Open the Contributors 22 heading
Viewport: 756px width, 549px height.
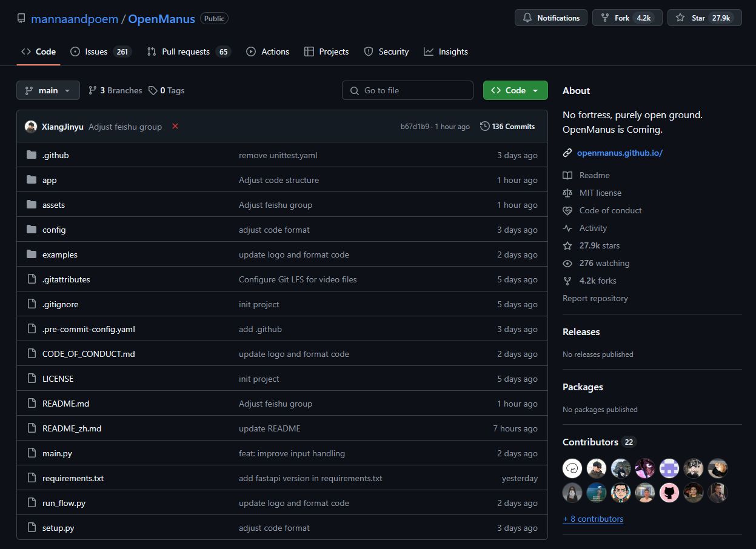coord(600,442)
